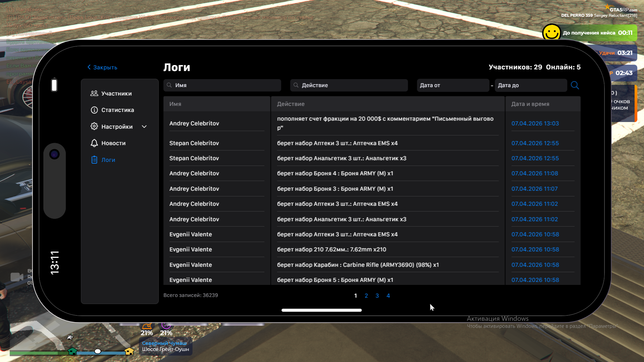Click the Участники people icon
Image resolution: width=644 pixels, height=362 pixels.
click(x=94, y=94)
